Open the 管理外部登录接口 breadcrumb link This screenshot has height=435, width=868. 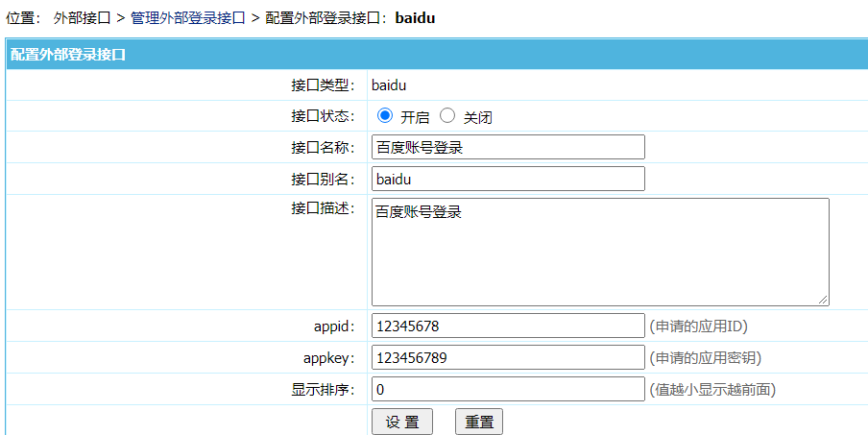point(187,17)
